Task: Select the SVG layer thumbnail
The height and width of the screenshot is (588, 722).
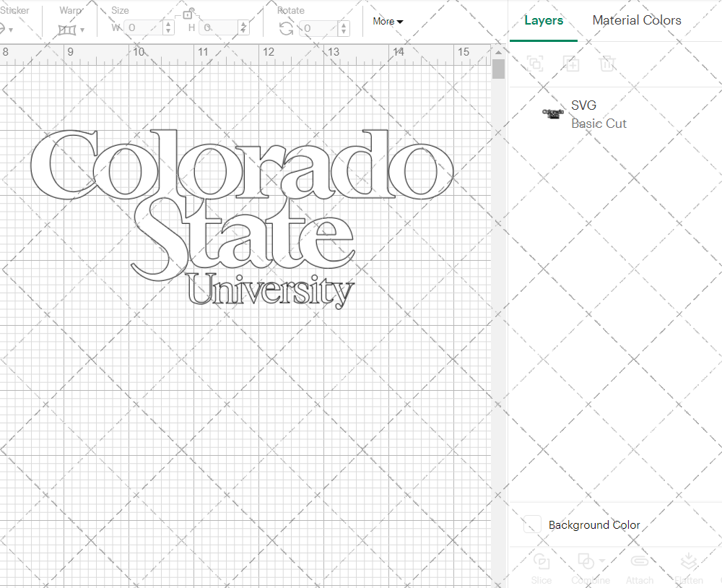Action: coord(553,114)
